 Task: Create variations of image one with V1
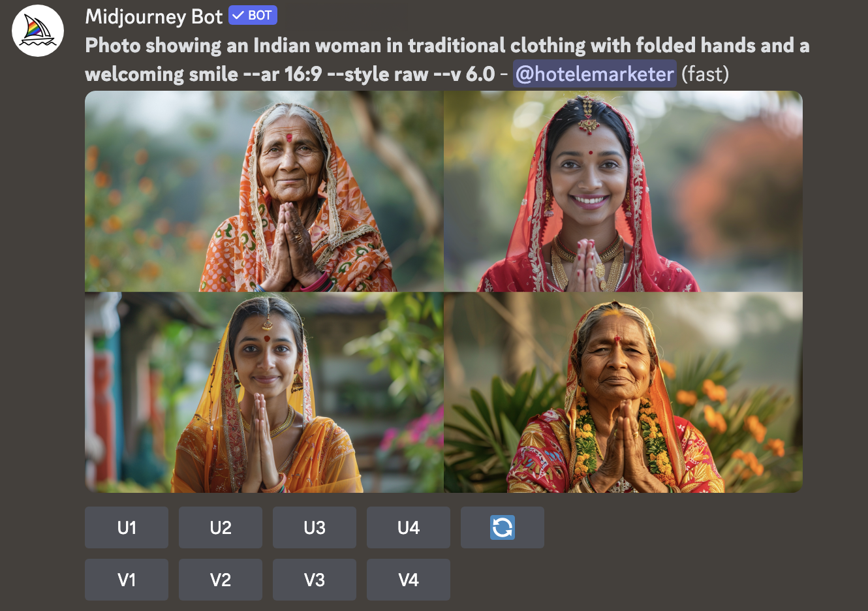click(127, 580)
